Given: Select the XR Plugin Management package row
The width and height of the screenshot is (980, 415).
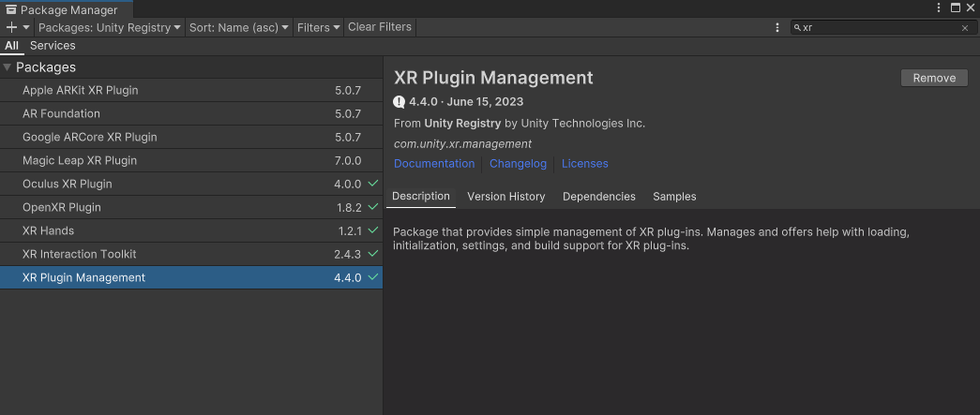Looking at the screenshot, I should tap(191, 277).
